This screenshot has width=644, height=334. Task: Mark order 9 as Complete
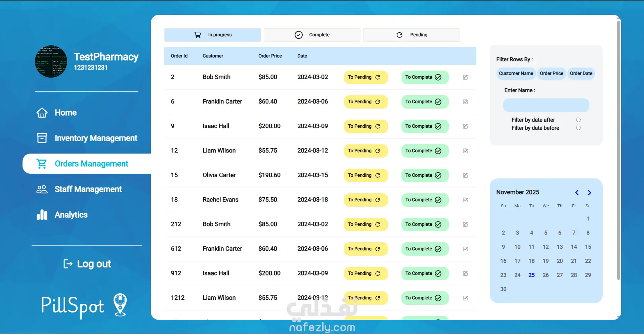click(425, 126)
